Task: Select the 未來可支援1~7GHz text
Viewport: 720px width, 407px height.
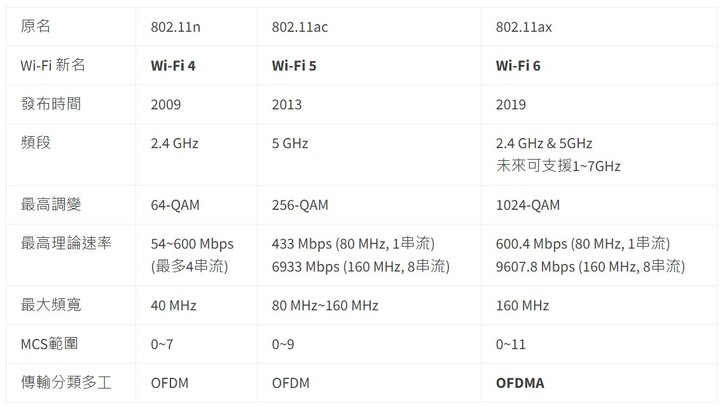Action: click(558, 166)
